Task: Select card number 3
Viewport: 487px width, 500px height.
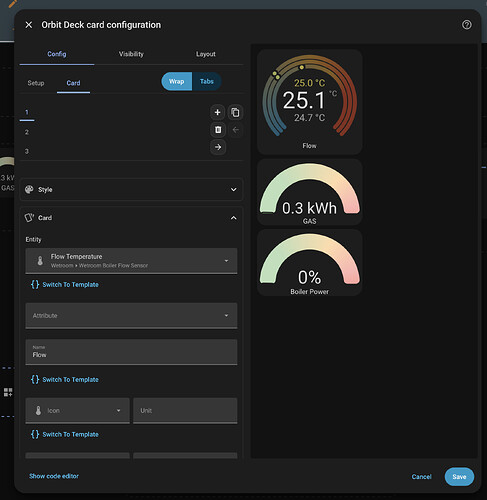Action: tap(27, 151)
